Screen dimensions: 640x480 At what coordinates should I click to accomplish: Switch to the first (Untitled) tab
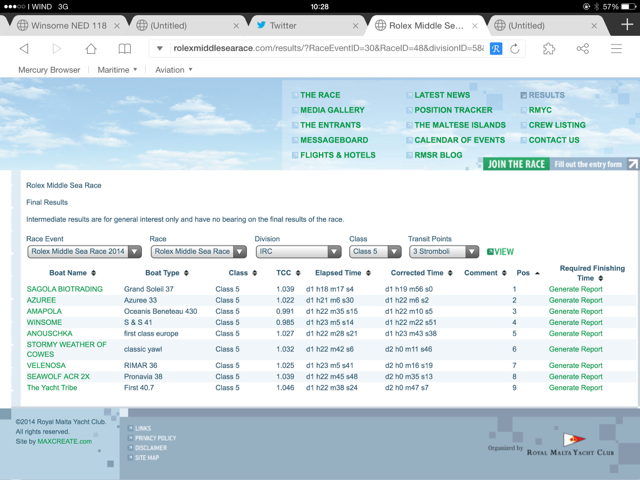tap(187, 26)
